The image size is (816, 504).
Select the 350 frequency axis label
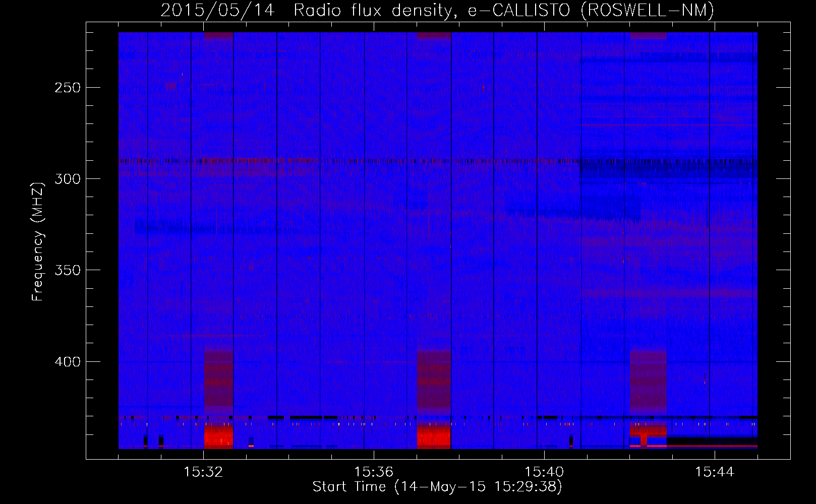tap(68, 270)
